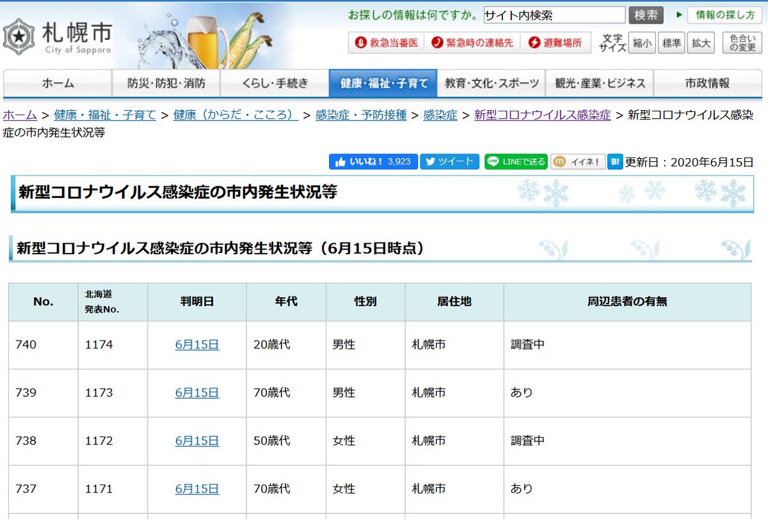
Task: Open 健康（からだ・こころ） breadcrumb link
Action: point(236,115)
